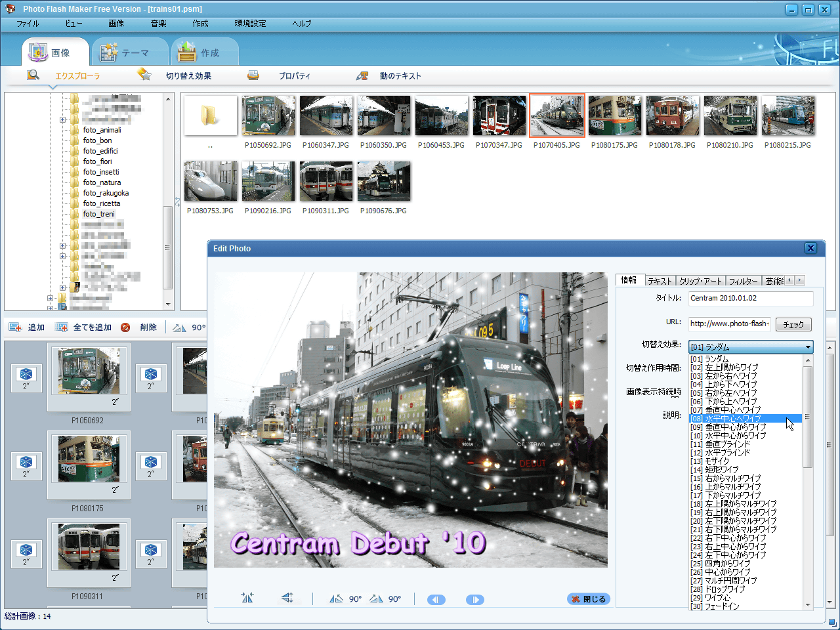Click the URL input field
Screen dimensions: 840x630
tap(730, 324)
